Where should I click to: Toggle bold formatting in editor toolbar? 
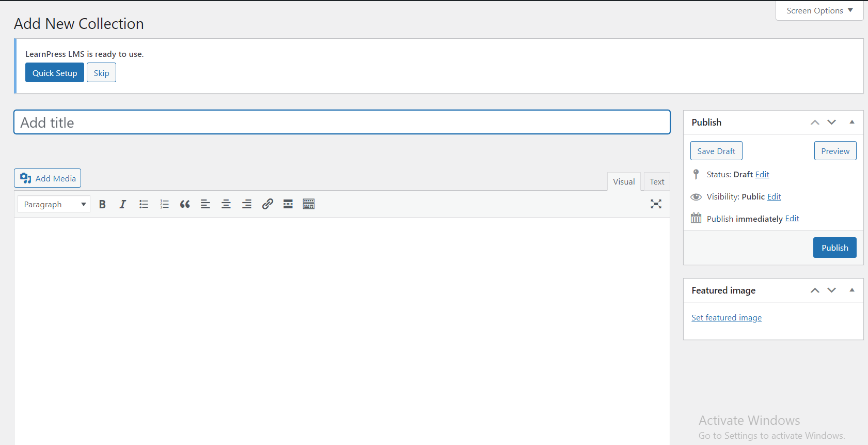[102, 204]
